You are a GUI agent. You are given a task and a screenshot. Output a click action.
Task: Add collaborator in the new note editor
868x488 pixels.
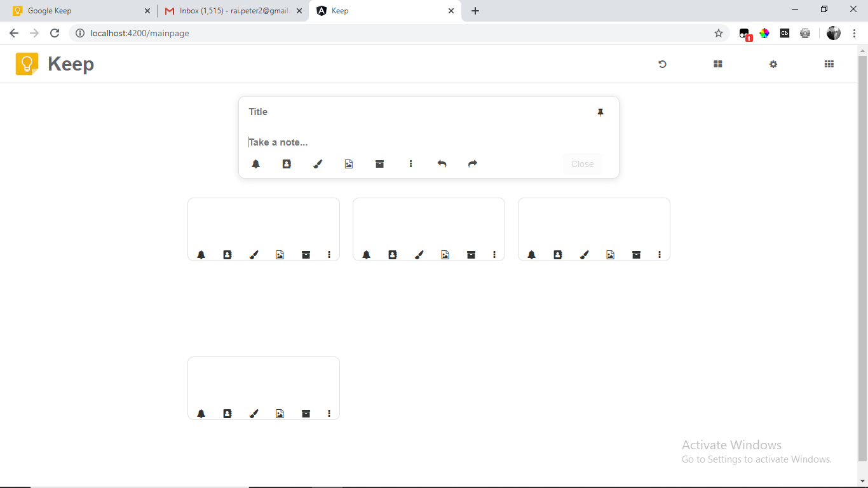click(287, 164)
